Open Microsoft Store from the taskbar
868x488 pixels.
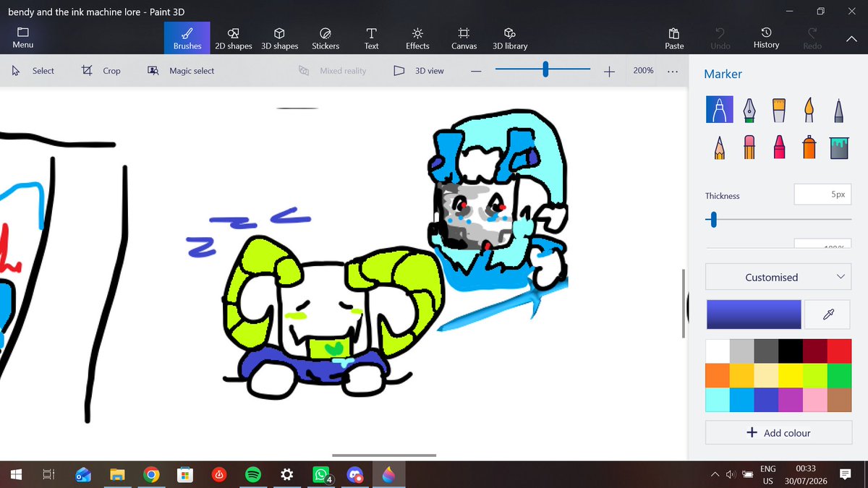(185, 474)
